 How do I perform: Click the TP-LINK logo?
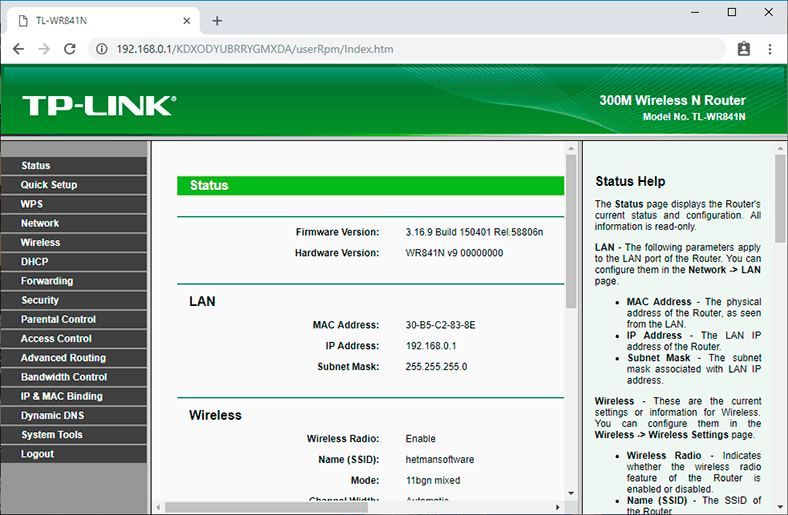(99, 106)
